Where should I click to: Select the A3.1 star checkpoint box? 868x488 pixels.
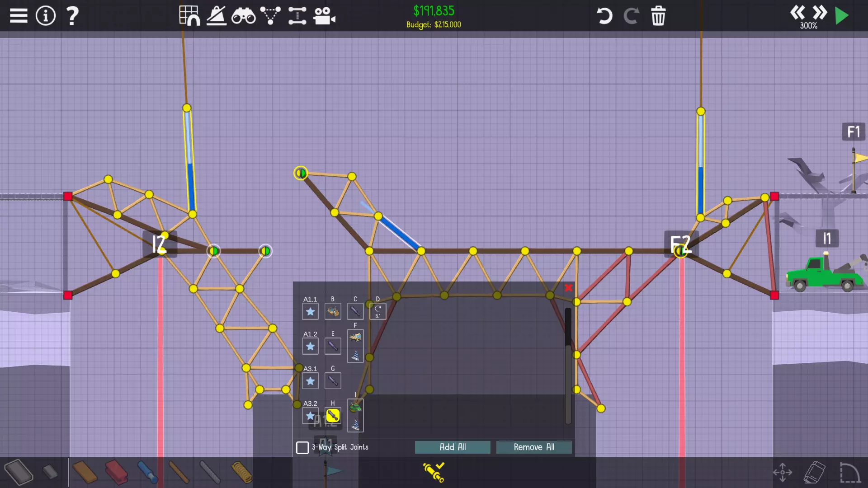tap(310, 381)
